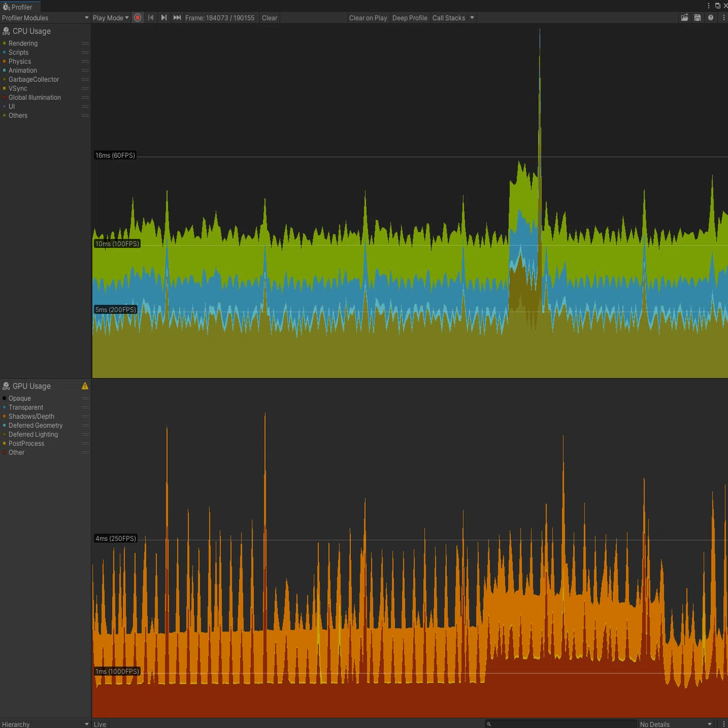This screenshot has width=728, height=728.
Task: Open the Hierarchy view dropdown
Action: click(x=45, y=724)
